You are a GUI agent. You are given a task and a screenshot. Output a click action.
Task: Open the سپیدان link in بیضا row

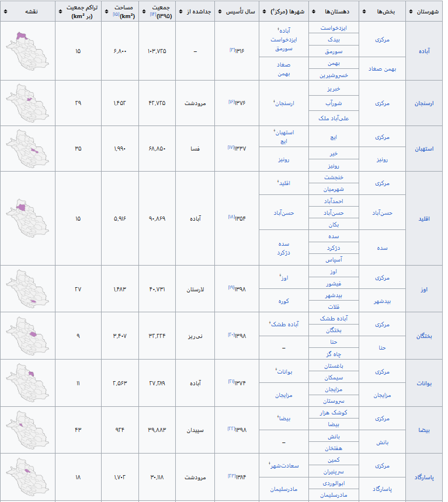coord(195,430)
